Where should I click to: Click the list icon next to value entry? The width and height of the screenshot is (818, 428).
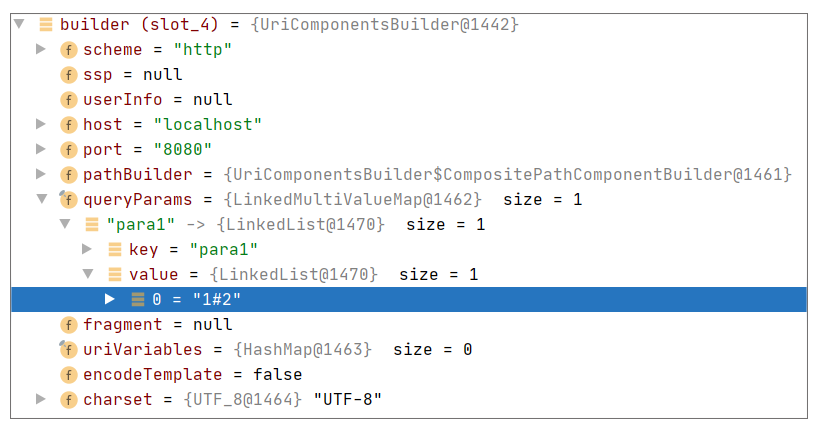[x=115, y=274]
